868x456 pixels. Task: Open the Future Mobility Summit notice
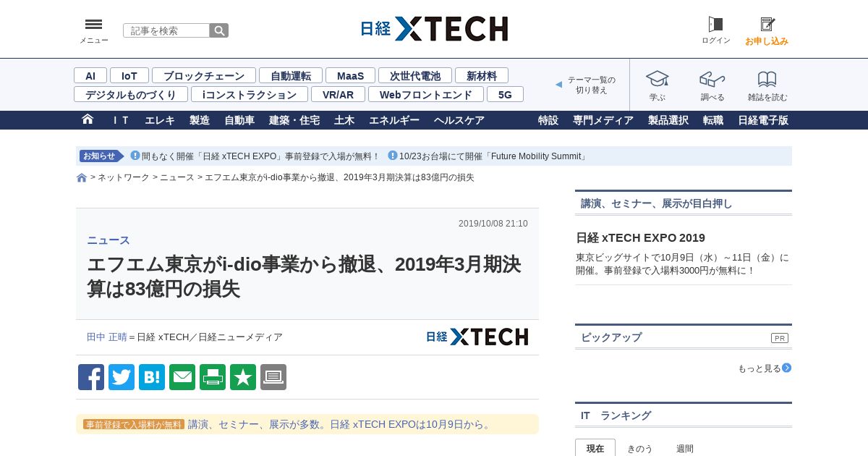click(x=493, y=156)
